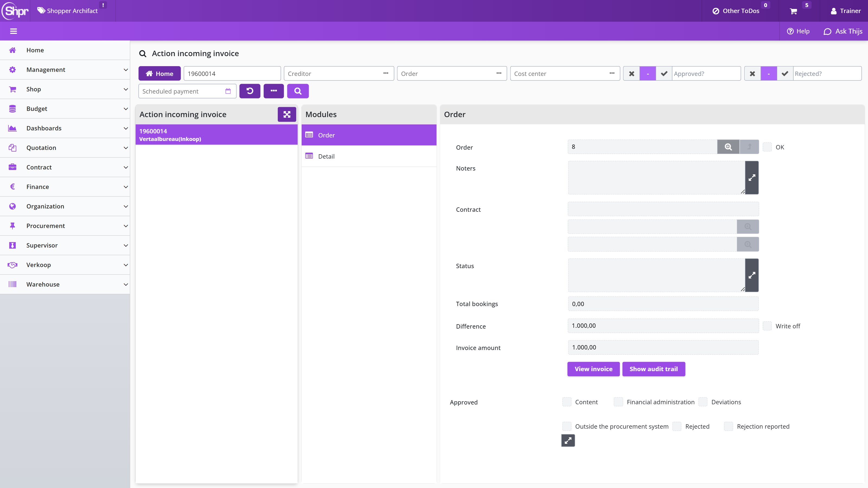Click the first Contract lookup zoom icon
Image resolution: width=868 pixels, height=488 pixels.
(x=748, y=227)
